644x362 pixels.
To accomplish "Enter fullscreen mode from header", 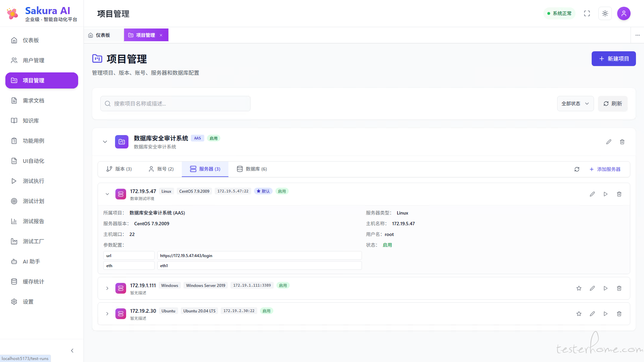I will click(x=587, y=13).
